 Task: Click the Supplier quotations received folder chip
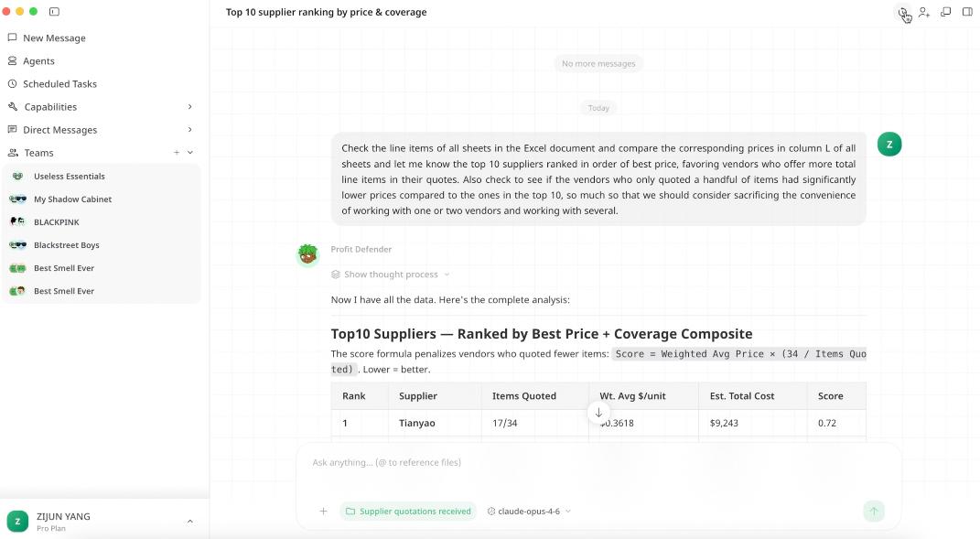[x=409, y=512]
